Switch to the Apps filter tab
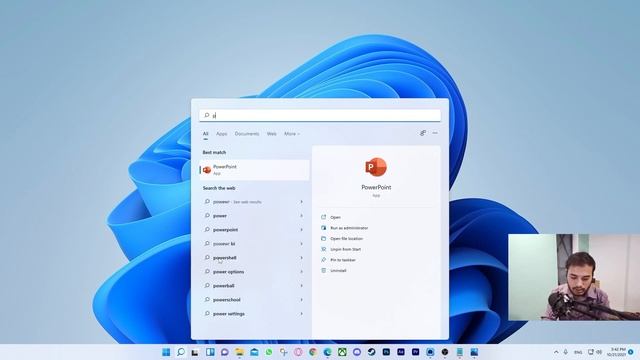640x360 pixels. click(222, 134)
